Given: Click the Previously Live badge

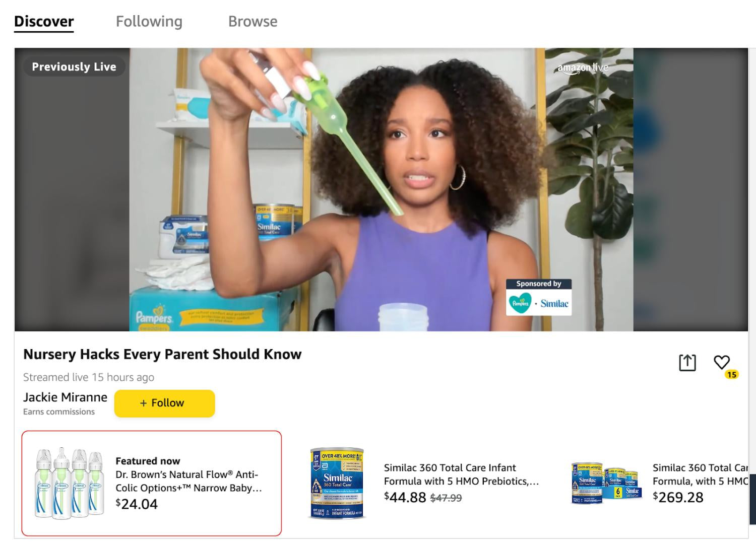Looking at the screenshot, I should (x=74, y=66).
